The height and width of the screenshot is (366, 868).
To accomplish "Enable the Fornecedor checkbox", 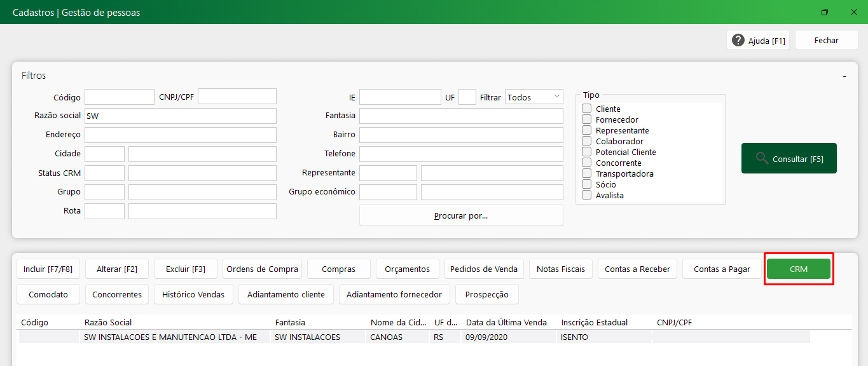I will point(586,119).
